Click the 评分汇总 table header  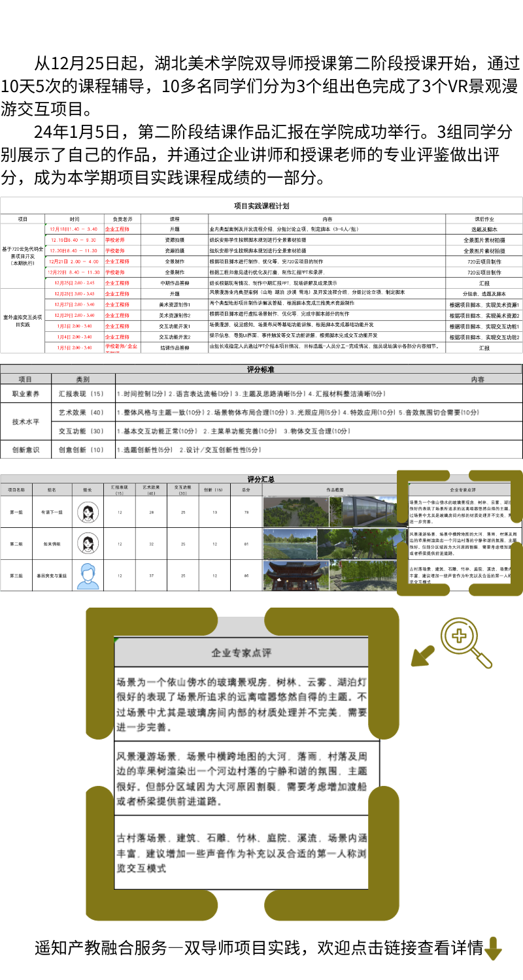click(x=261, y=480)
